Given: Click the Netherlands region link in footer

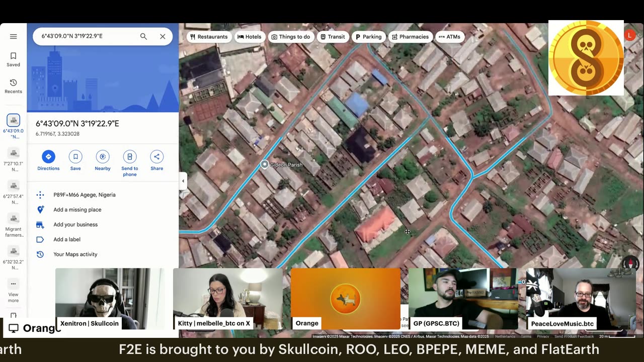Looking at the screenshot, I should (505, 336).
